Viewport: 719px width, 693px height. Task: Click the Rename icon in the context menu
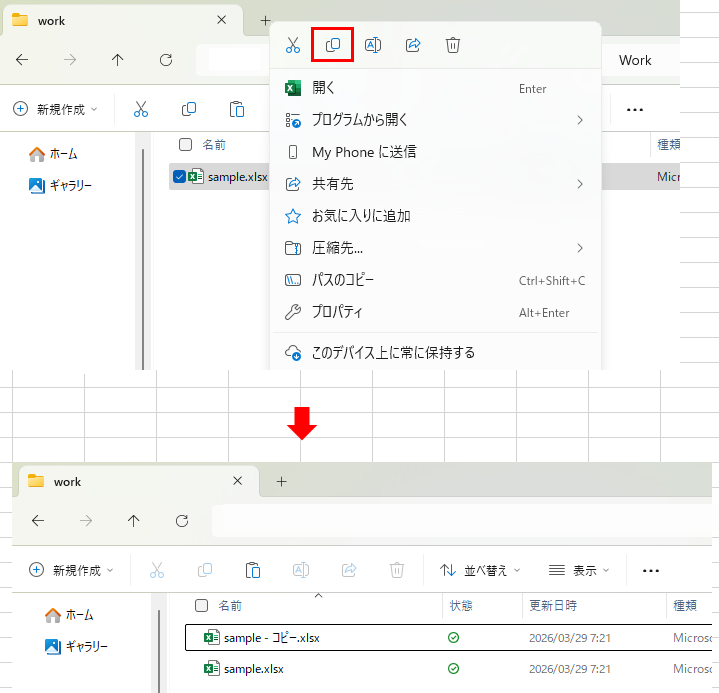pos(373,45)
